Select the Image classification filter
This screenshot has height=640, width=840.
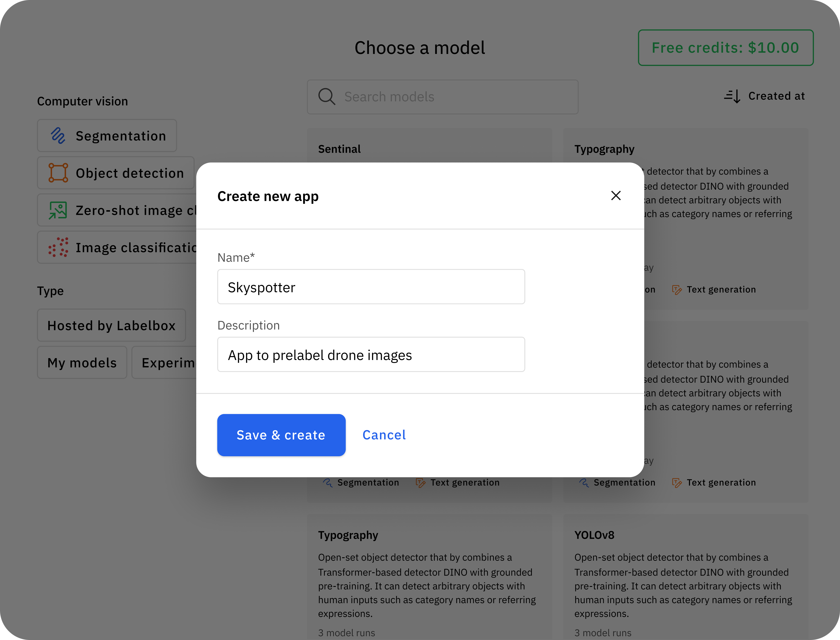[117, 247]
